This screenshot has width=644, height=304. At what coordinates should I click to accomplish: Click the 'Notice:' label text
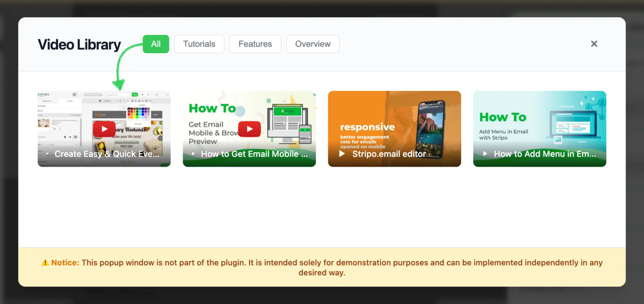(x=65, y=262)
